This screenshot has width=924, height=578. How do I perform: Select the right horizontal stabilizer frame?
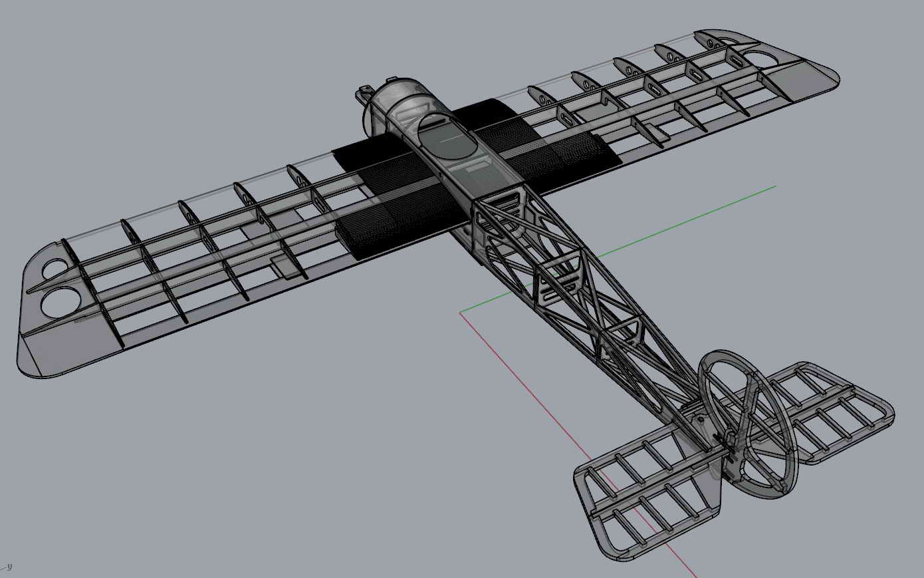(x=831, y=409)
